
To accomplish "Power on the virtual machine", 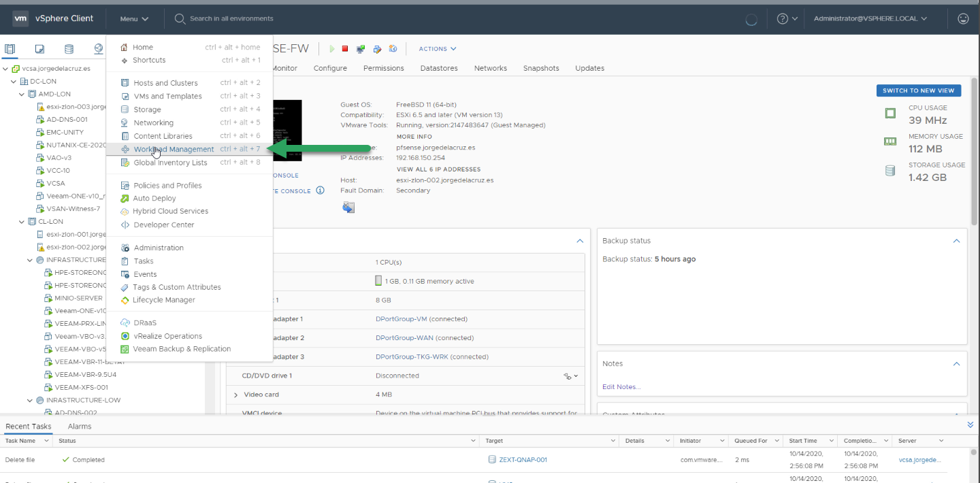I will tap(332, 49).
